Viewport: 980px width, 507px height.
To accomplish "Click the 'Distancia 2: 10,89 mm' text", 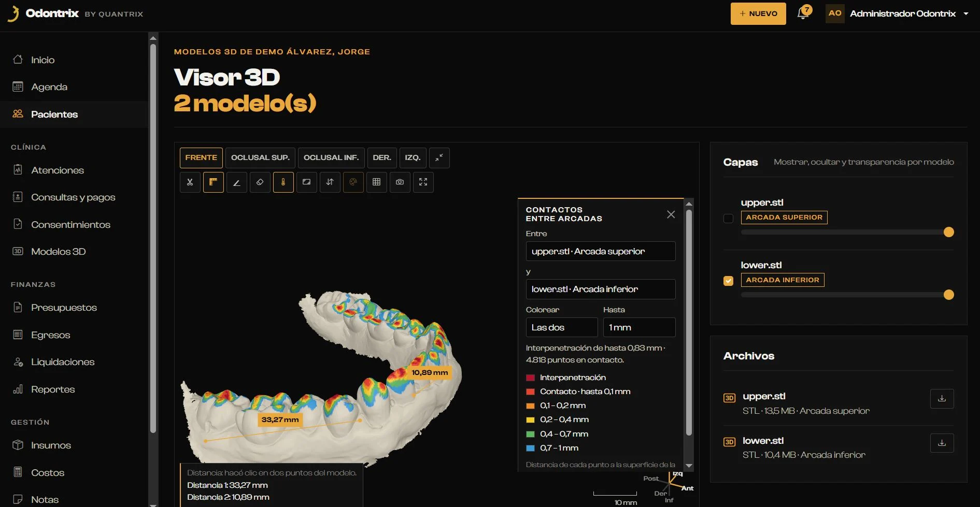I will [x=228, y=497].
